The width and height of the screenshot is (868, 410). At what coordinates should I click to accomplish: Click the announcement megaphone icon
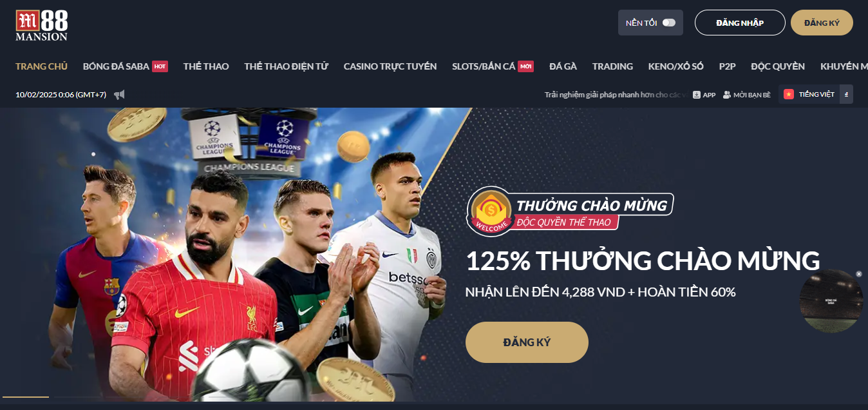point(119,95)
